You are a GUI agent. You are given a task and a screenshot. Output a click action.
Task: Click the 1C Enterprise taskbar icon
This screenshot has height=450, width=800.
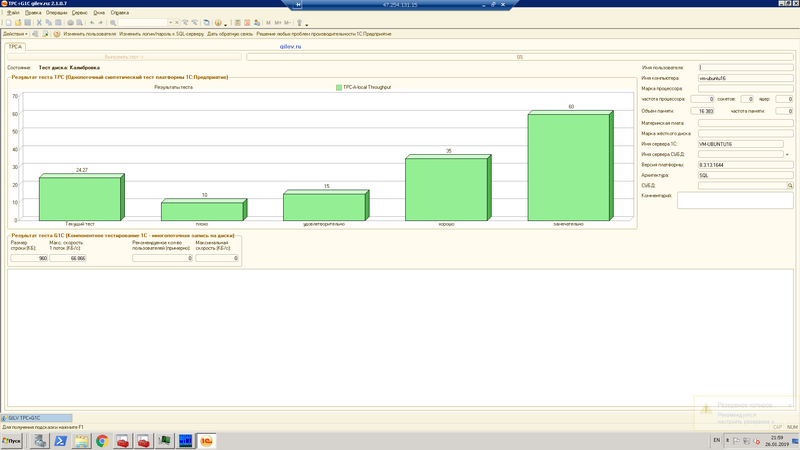click(206, 441)
